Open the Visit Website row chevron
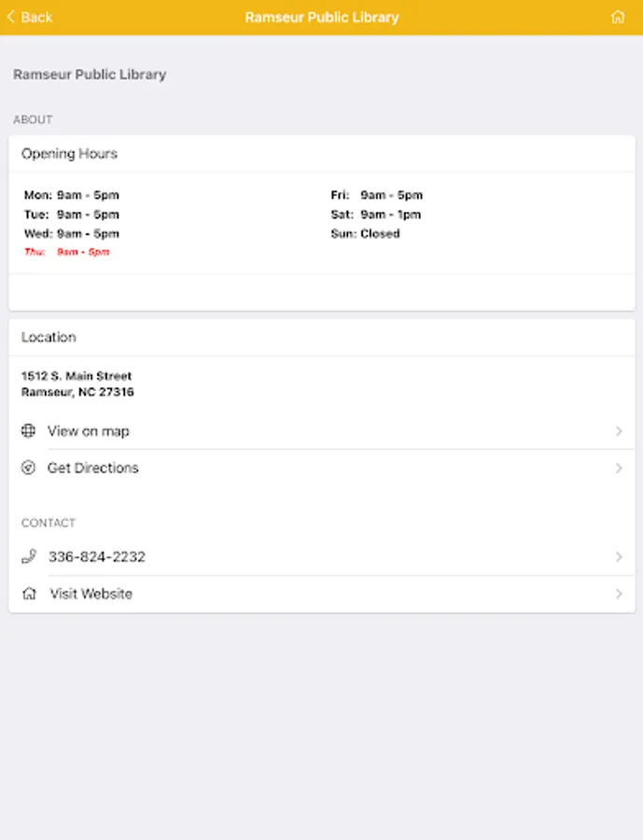This screenshot has width=643, height=840. click(x=619, y=594)
